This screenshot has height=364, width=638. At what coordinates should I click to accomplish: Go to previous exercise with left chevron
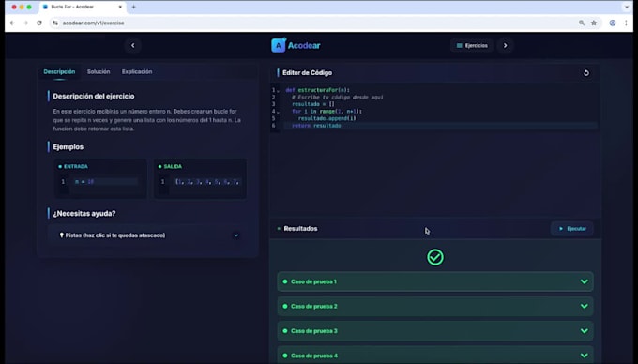[132, 46]
